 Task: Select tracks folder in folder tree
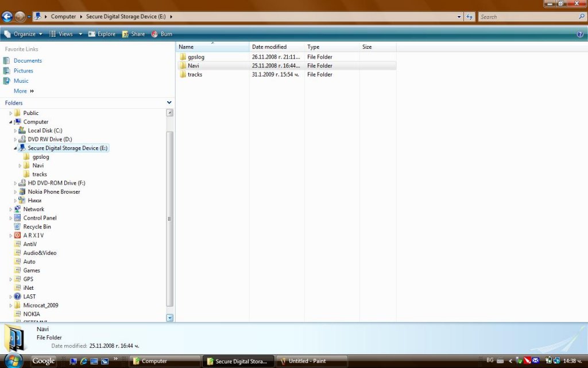[x=40, y=174]
